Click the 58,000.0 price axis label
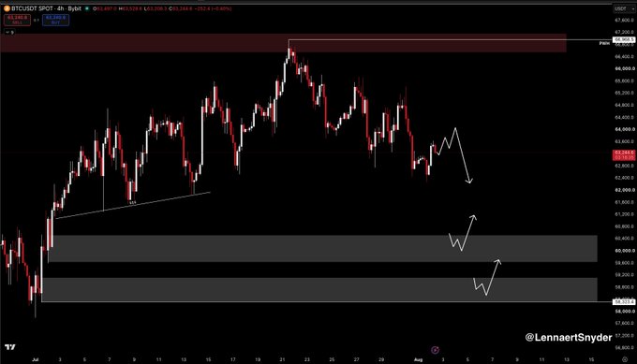 625,312
